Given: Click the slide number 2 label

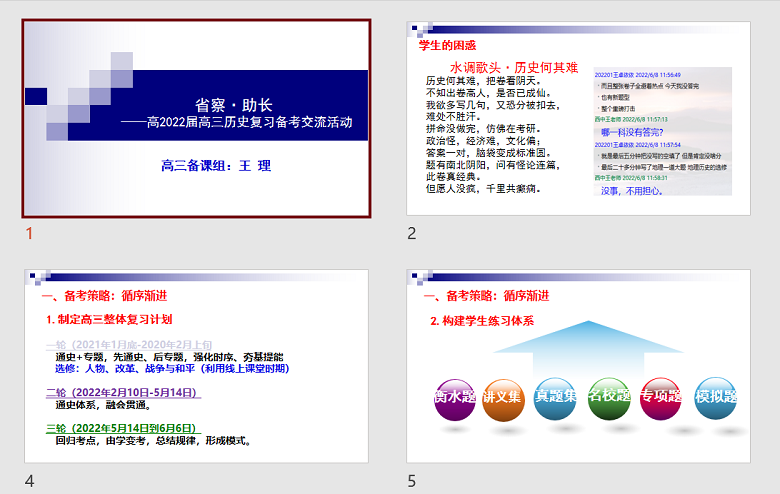Looking at the screenshot, I should 411,234.
